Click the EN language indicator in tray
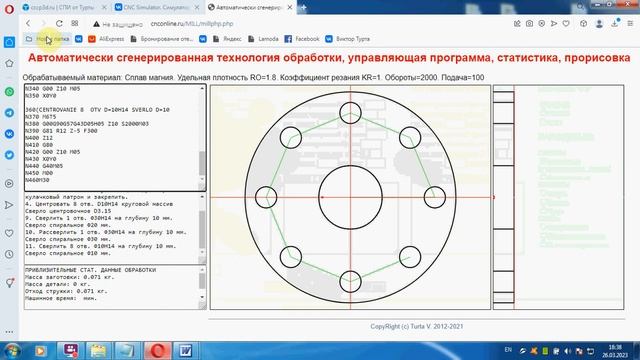 click(x=508, y=350)
